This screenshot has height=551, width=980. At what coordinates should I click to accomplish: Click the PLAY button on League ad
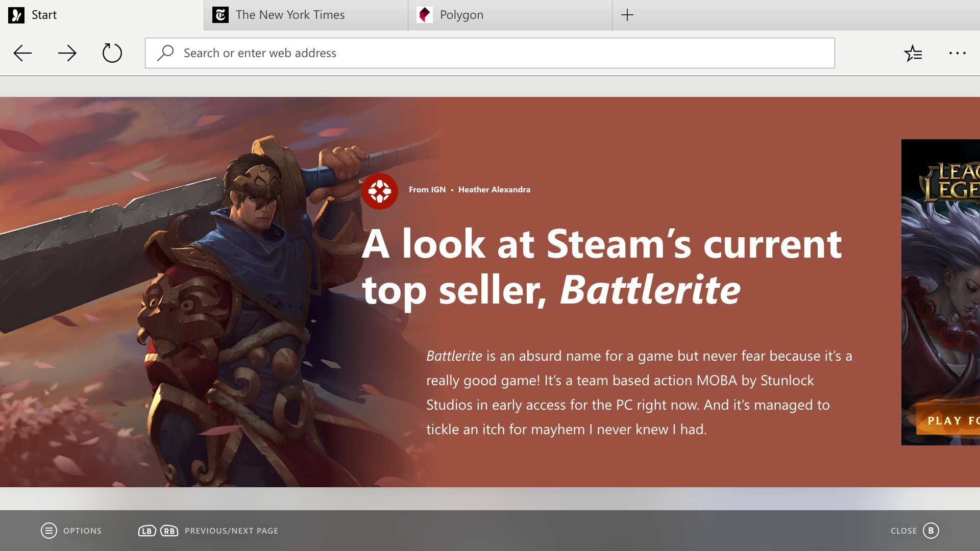tap(948, 420)
